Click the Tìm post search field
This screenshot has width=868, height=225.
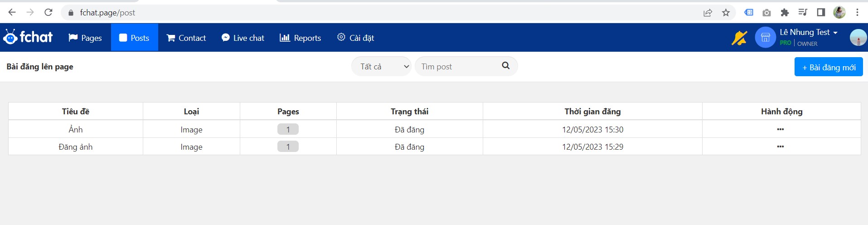tap(458, 67)
